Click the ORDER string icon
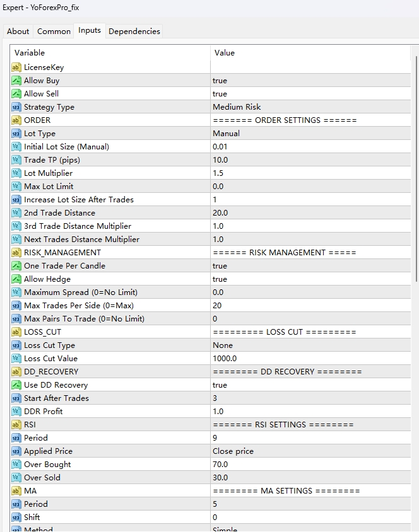 tap(16, 120)
